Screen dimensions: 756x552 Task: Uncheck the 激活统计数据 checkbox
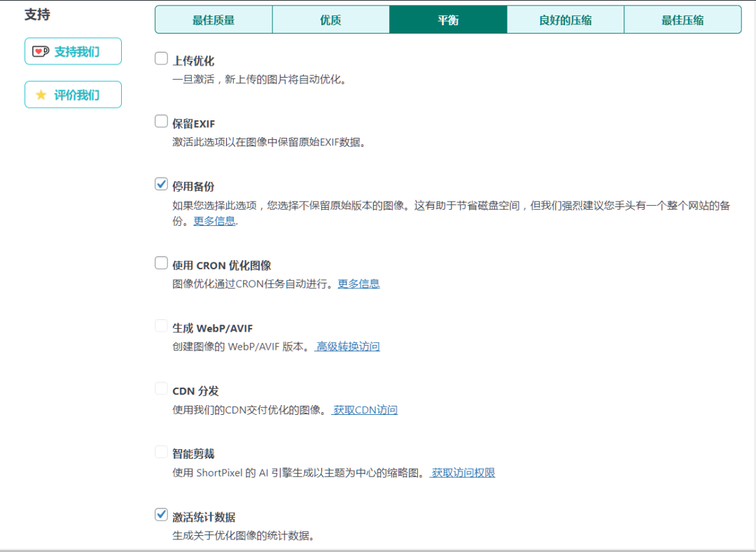(162, 515)
